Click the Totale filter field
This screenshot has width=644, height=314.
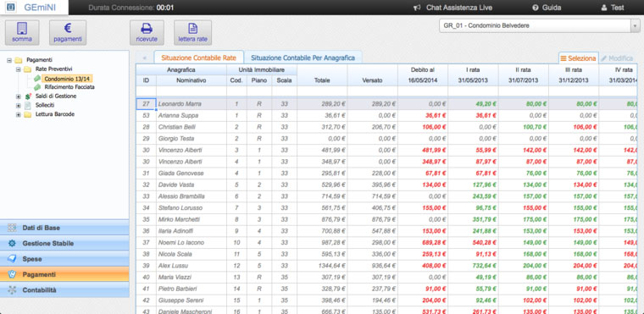(322, 91)
